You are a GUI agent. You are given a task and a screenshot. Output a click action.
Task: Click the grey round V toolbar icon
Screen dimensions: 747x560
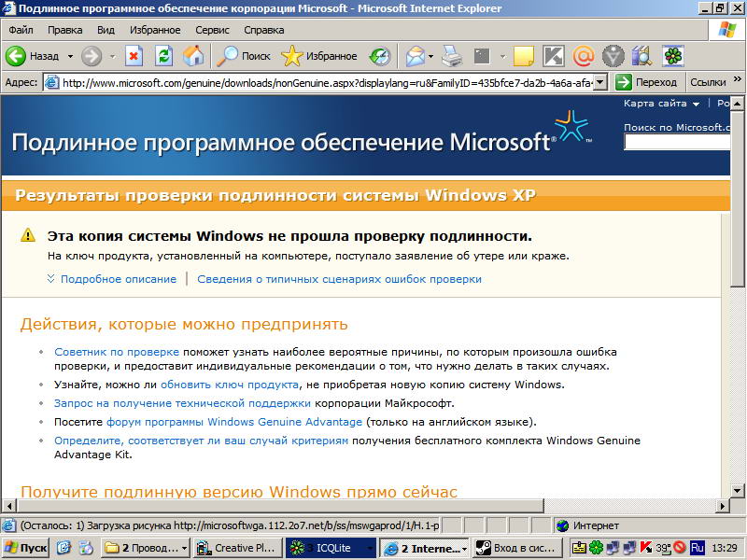[x=613, y=56]
